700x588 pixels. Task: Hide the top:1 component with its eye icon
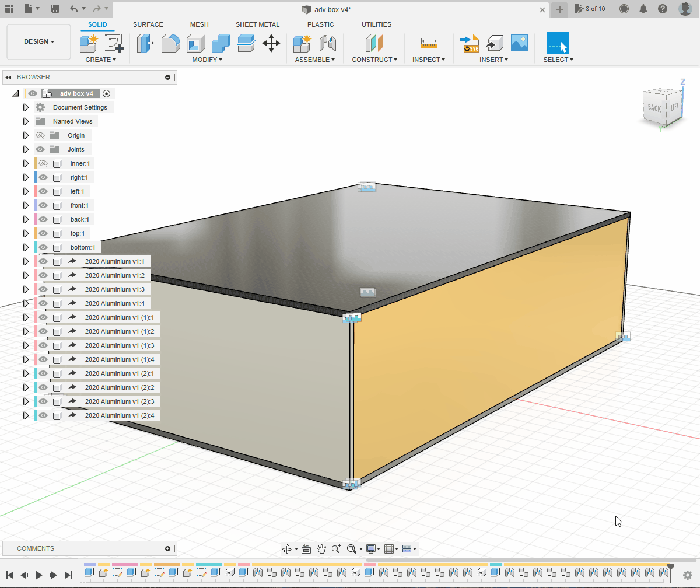(x=43, y=233)
